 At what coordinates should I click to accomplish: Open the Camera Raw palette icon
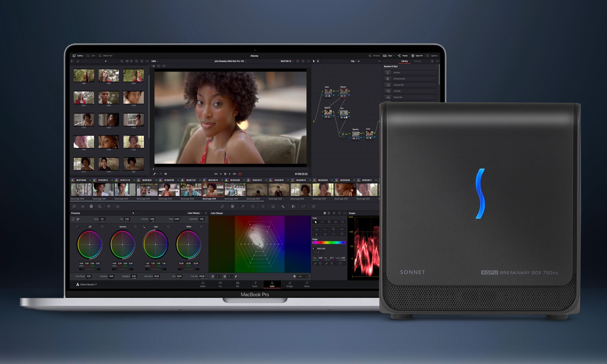point(74,206)
